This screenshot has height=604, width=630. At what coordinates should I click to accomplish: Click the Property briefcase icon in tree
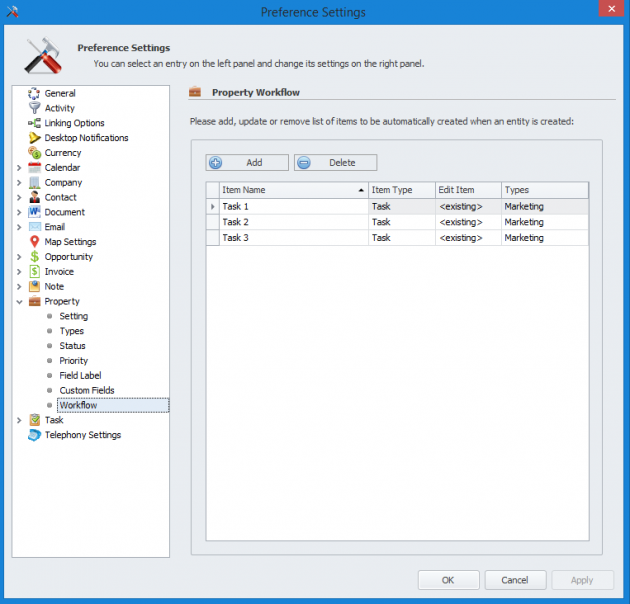tap(35, 301)
